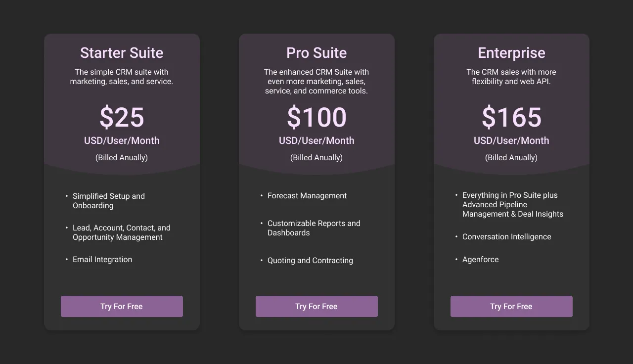Select the Enterprise plan title
The width and height of the screenshot is (633, 364).
(x=511, y=53)
